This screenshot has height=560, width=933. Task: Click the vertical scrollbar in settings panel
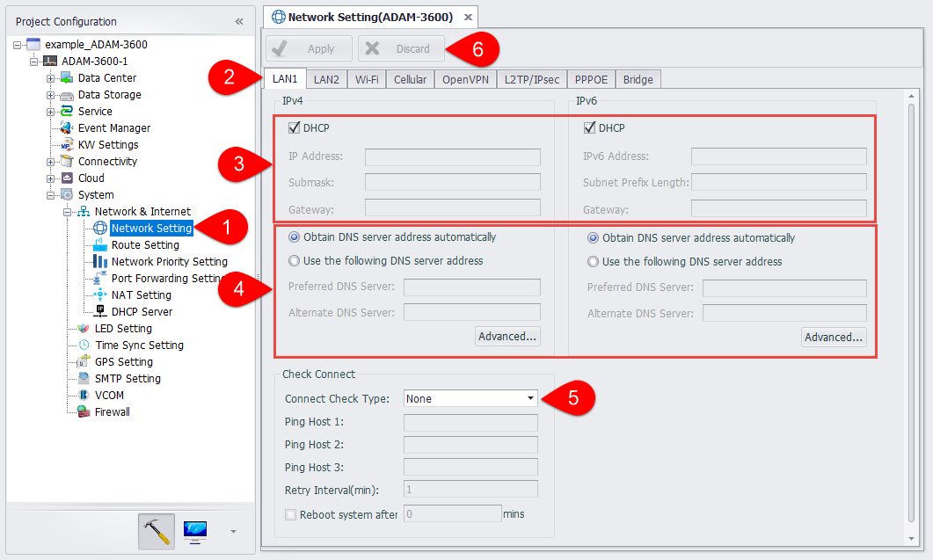[911, 308]
